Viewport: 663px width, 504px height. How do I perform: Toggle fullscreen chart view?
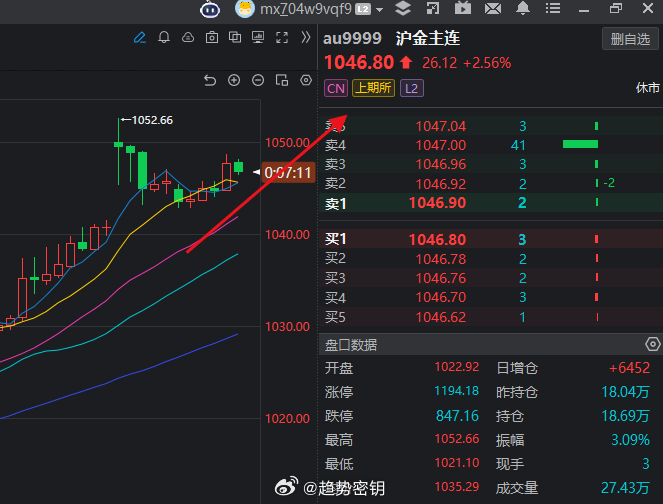point(282,38)
